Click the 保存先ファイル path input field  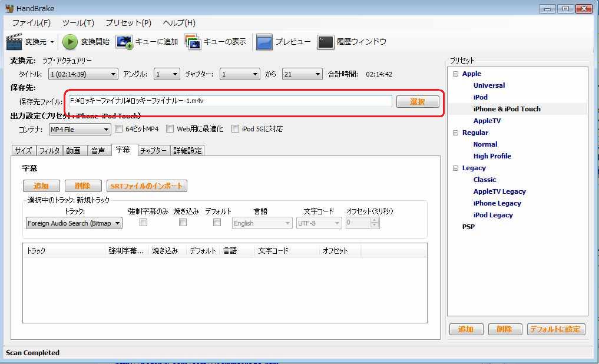click(230, 101)
